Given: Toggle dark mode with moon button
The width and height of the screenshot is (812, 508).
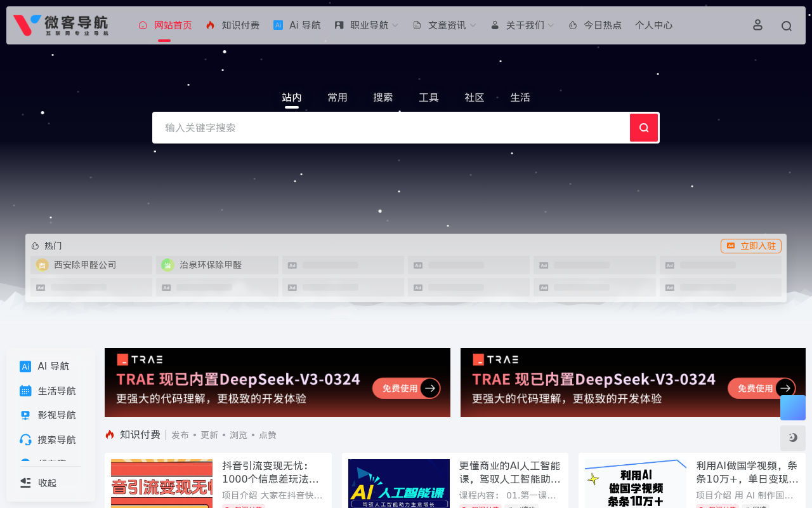Looking at the screenshot, I should pyautogui.click(x=793, y=438).
